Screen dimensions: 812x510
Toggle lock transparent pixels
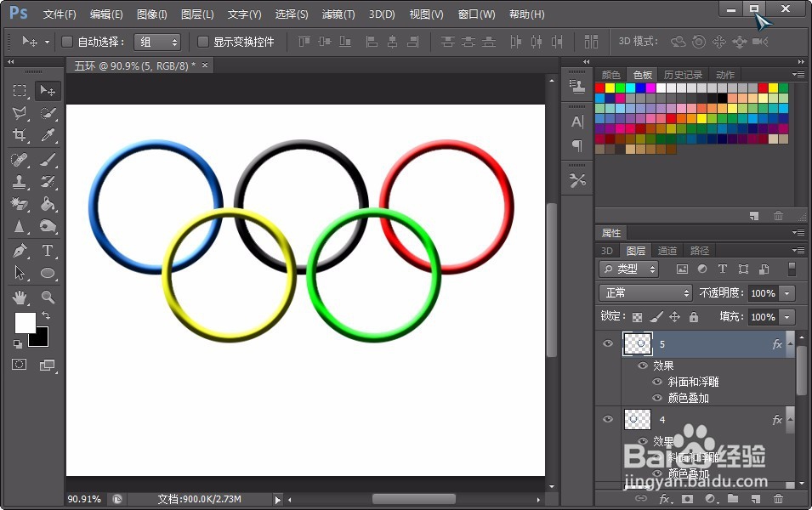click(x=638, y=317)
